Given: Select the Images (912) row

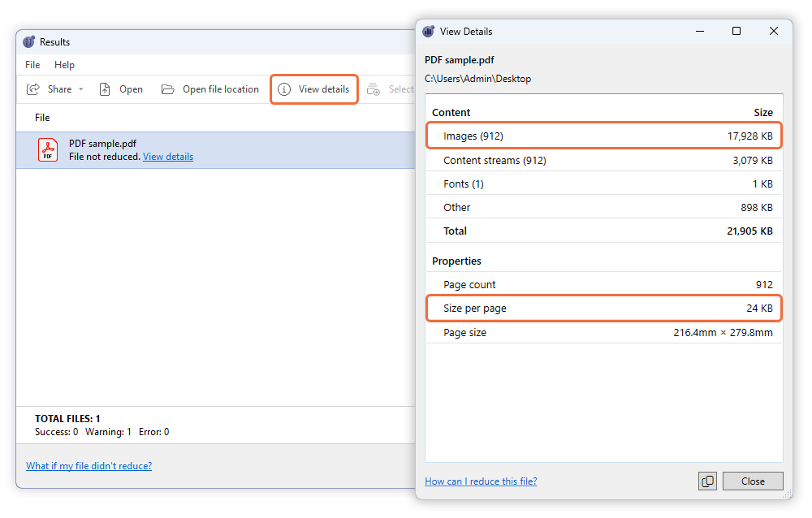Looking at the screenshot, I should [604, 136].
